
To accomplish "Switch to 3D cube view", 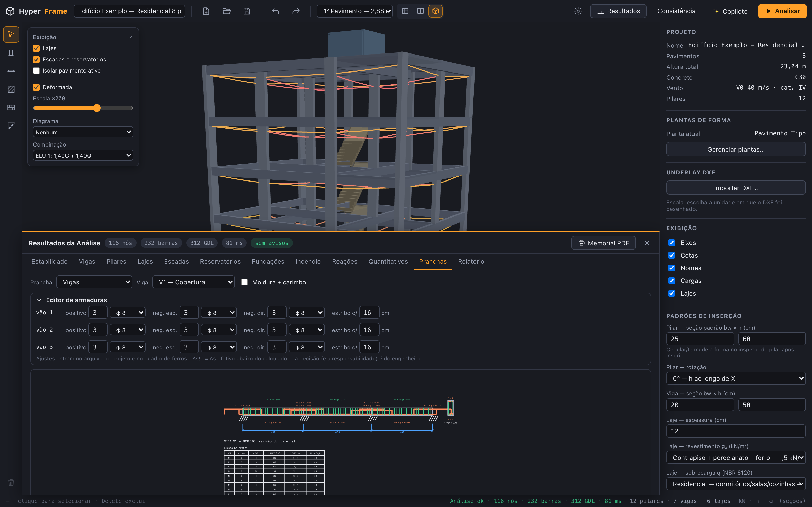I will click(435, 11).
